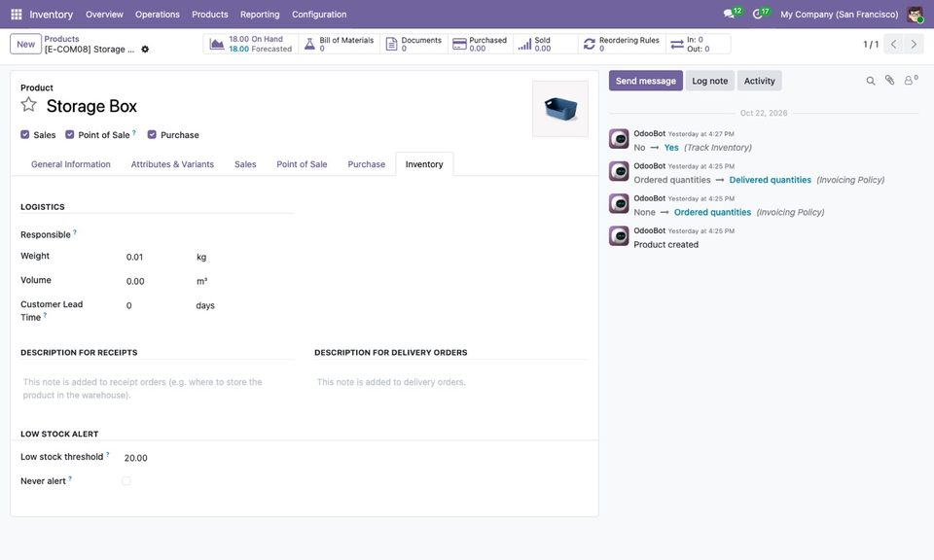This screenshot has width=934, height=560.
Task: Go to previous record arrow
Action: tap(893, 44)
